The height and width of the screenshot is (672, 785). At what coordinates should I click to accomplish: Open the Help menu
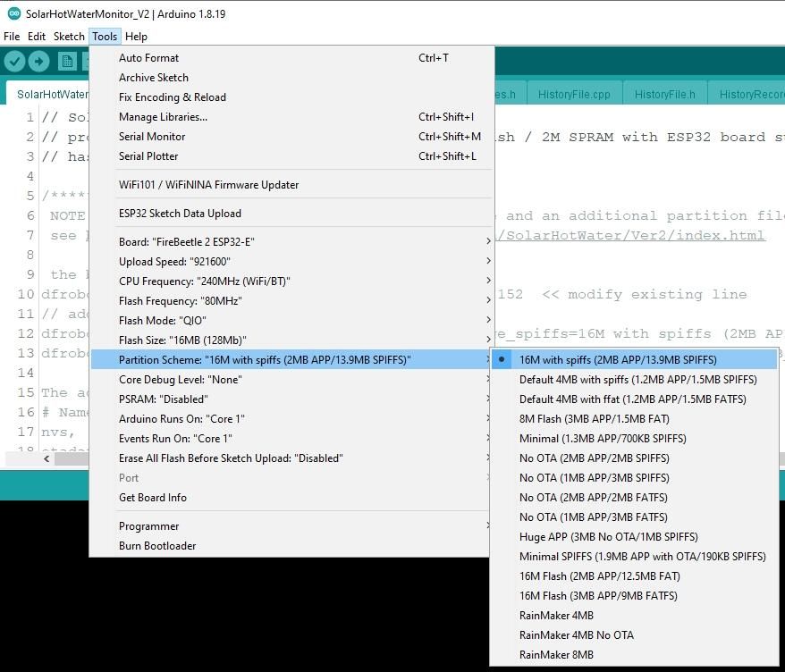[x=136, y=37]
